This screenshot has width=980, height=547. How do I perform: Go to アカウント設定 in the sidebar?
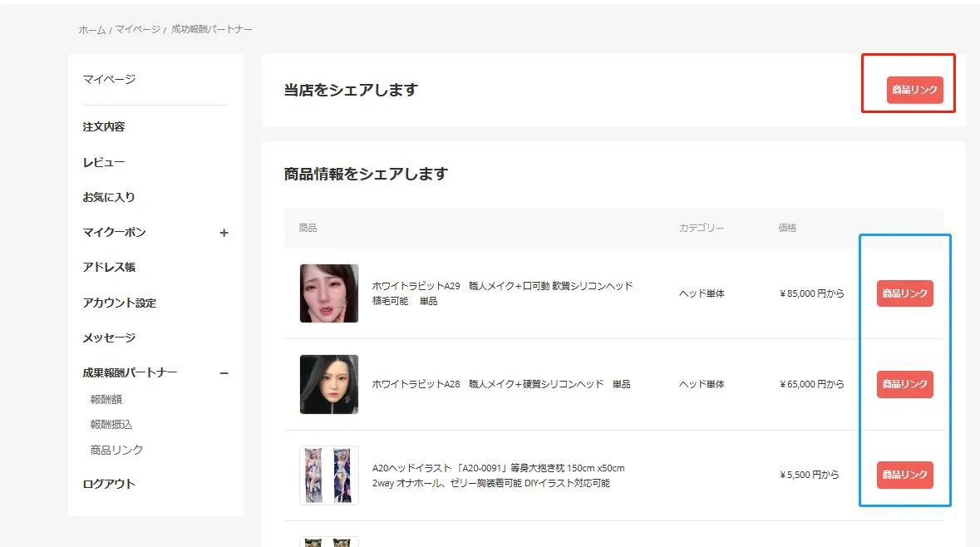point(120,303)
